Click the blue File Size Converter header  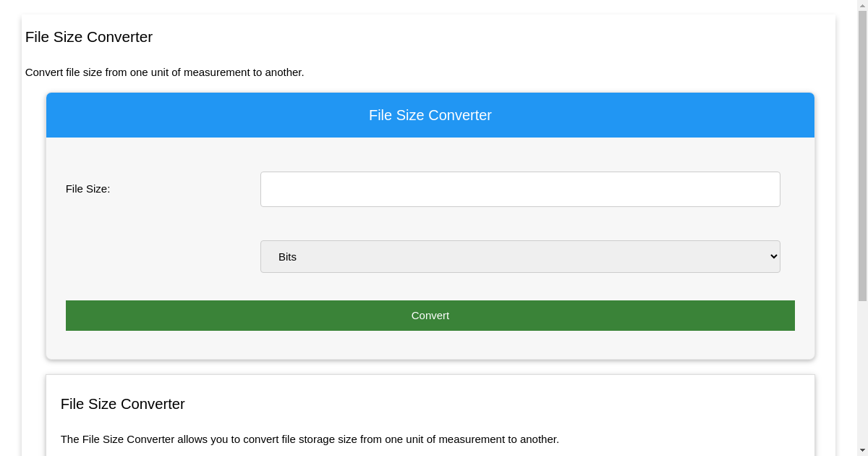(430, 114)
